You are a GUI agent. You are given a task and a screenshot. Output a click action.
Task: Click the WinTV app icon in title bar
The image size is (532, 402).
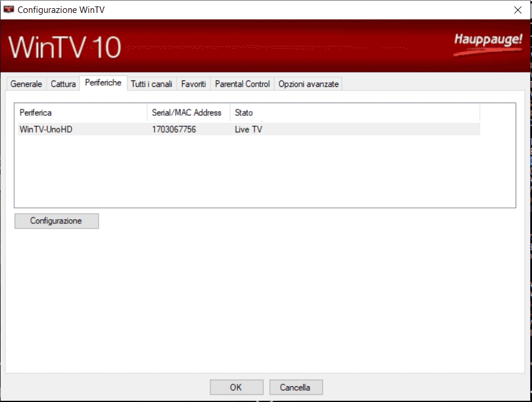point(8,9)
